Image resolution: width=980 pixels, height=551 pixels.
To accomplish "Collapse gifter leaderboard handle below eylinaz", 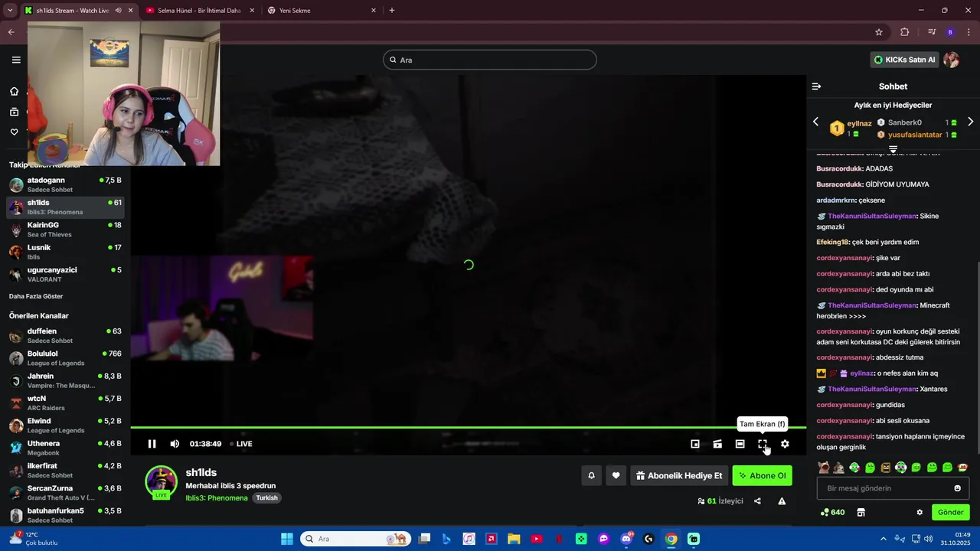I will pyautogui.click(x=893, y=148).
